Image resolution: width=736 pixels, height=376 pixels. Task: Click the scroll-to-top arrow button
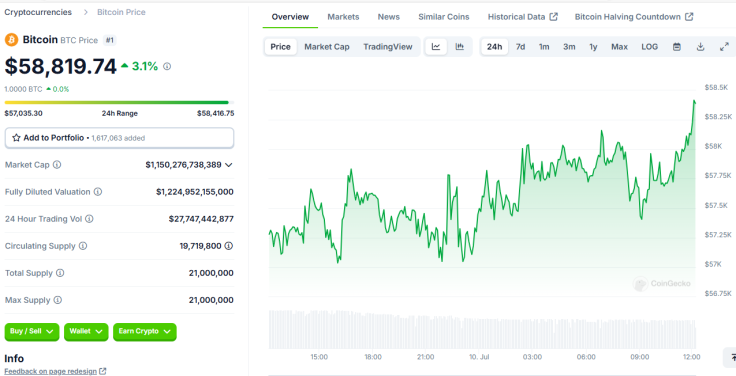click(730, 357)
